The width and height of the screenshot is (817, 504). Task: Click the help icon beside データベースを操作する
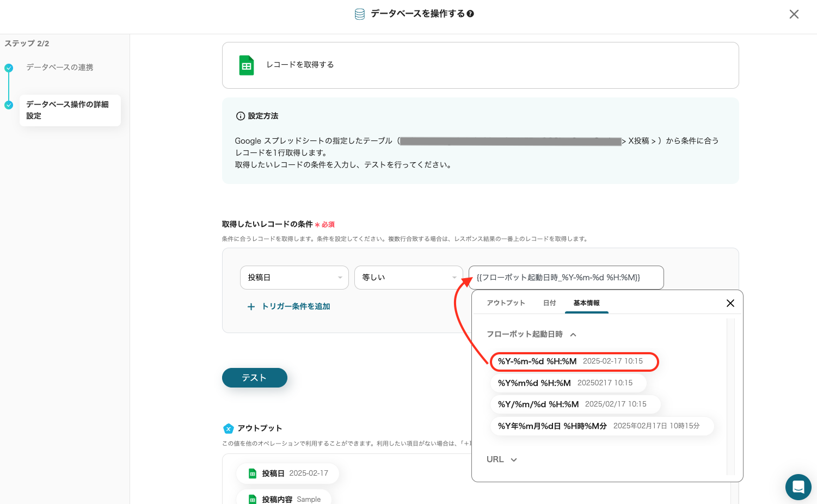pos(470,14)
